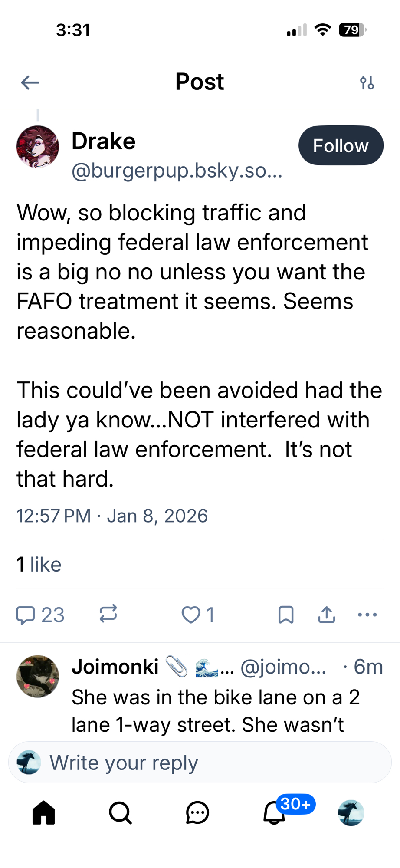The height and width of the screenshot is (868, 400).
Task: Open the three-dot more options menu
Action: (367, 615)
